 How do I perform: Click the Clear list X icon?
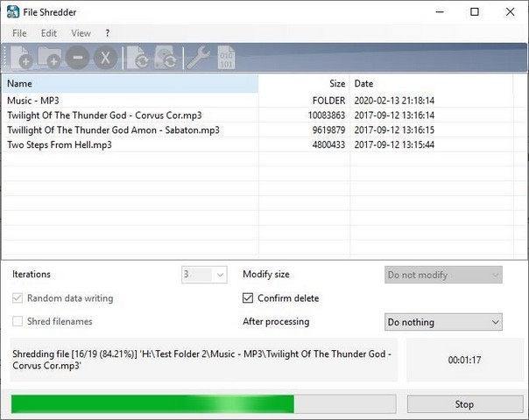[105, 58]
